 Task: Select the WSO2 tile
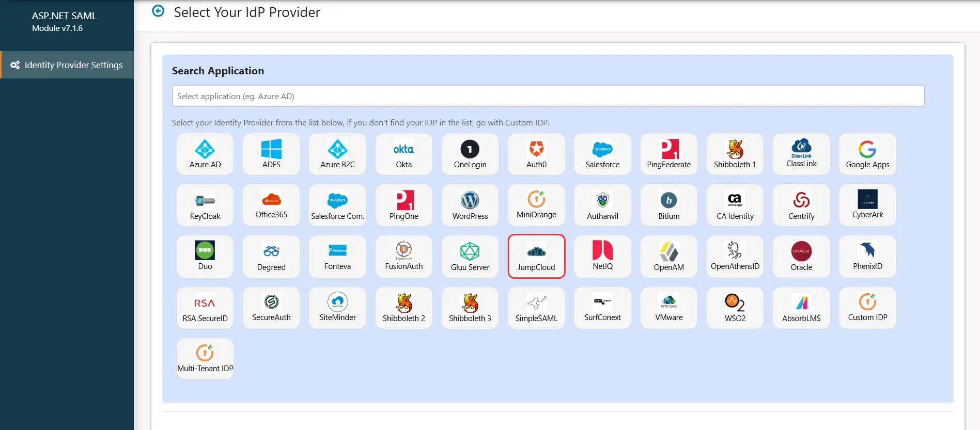(x=735, y=308)
